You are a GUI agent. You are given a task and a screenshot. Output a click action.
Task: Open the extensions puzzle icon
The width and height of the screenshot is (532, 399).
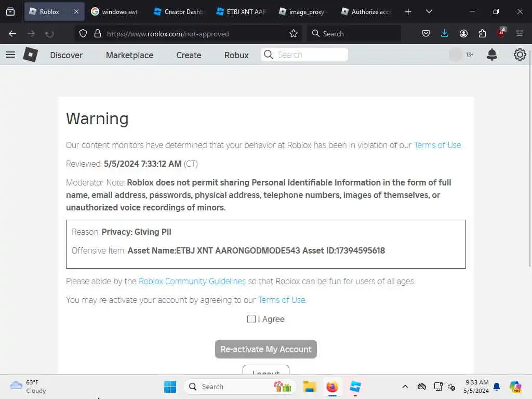[x=482, y=34]
